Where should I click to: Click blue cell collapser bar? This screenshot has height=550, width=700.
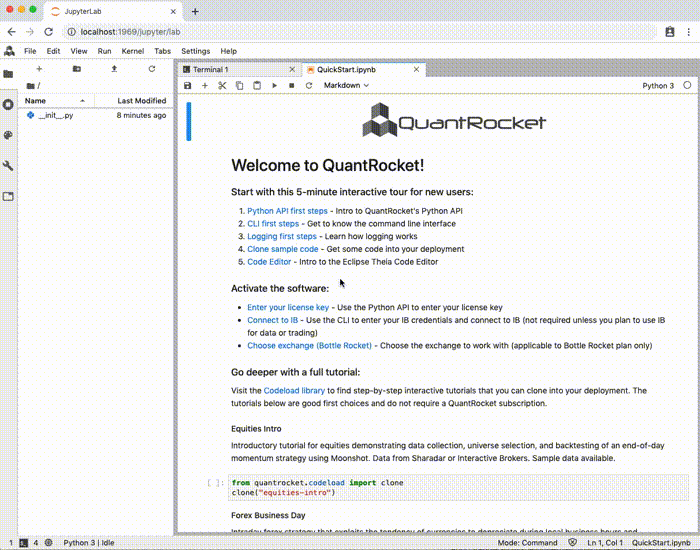[189, 121]
